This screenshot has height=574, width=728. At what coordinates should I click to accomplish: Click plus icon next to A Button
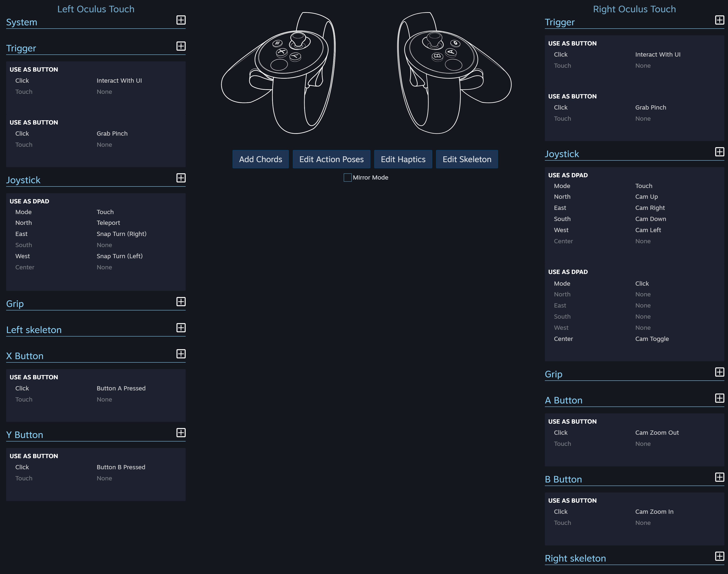coord(719,398)
